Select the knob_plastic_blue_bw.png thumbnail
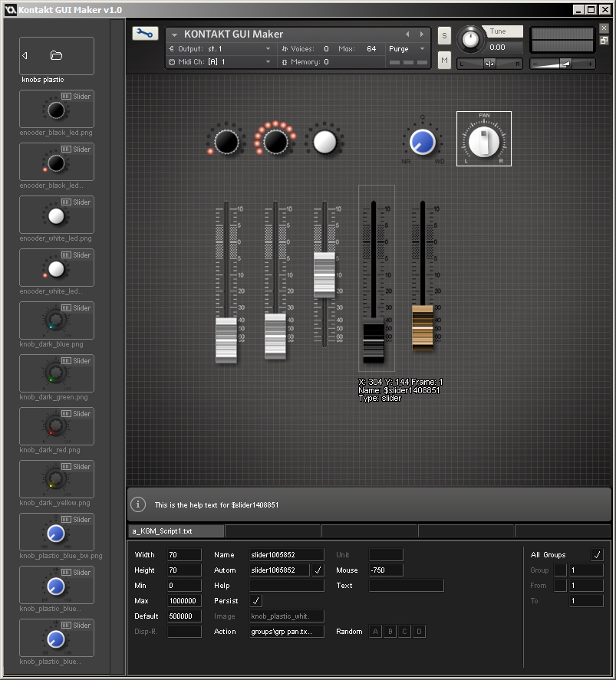Screen dimensions: 616x680 pyautogui.click(x=57, y=532)
